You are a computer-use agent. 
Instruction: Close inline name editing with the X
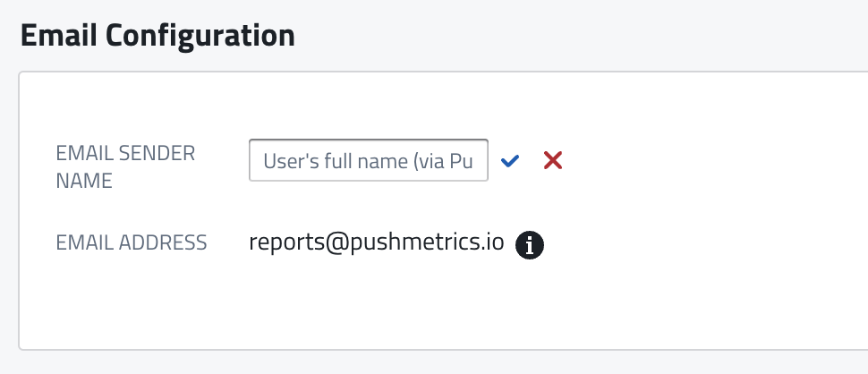[x=553, y=160]
